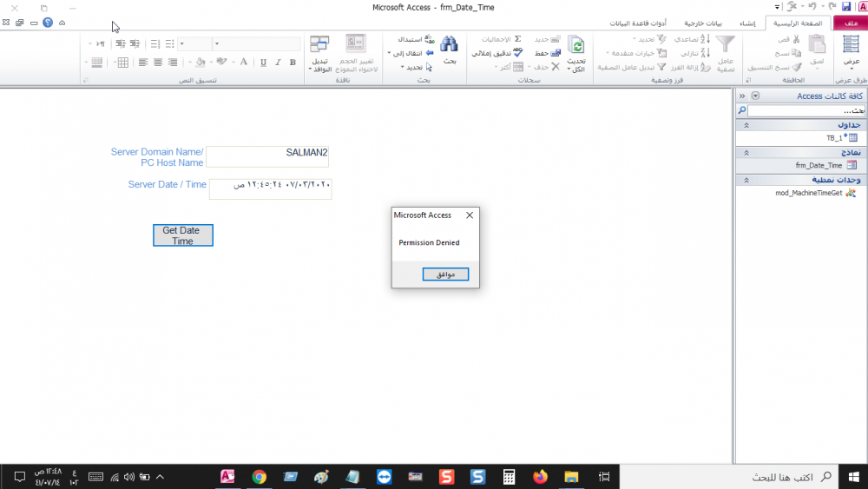Toggle Filter (تبديل عامل التصفية) button
The height and width of the screenshot is (489, 868).
(x=632, y=67)
